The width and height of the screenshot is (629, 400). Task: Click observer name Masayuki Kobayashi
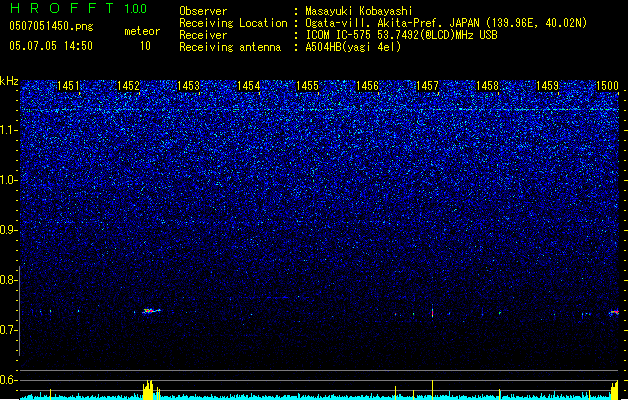(x=359, y=11)
